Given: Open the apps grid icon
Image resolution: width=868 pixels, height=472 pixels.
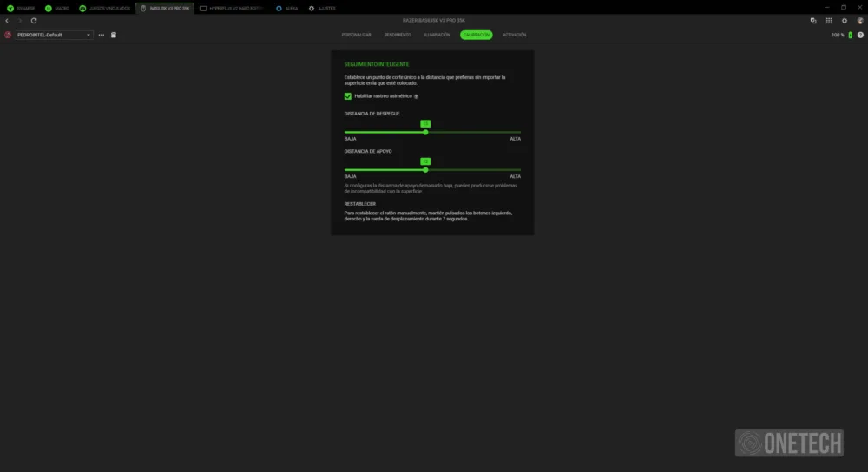Looking at the screenshot, I should (x=829, y=21).
